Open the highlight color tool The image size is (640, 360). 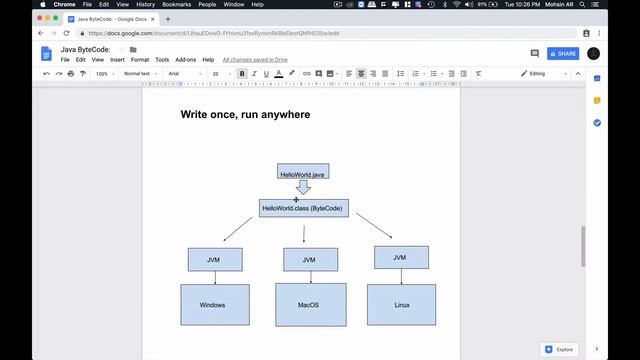pyautogui.click(x=291, y=74)
